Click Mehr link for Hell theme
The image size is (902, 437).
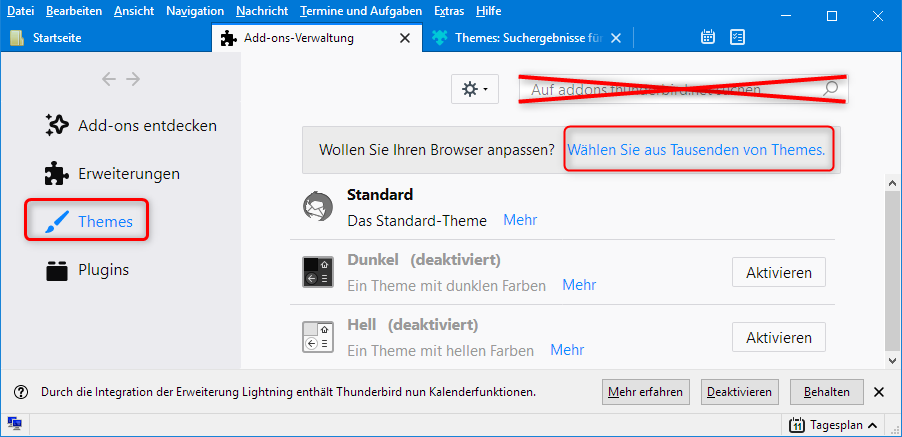567,350
